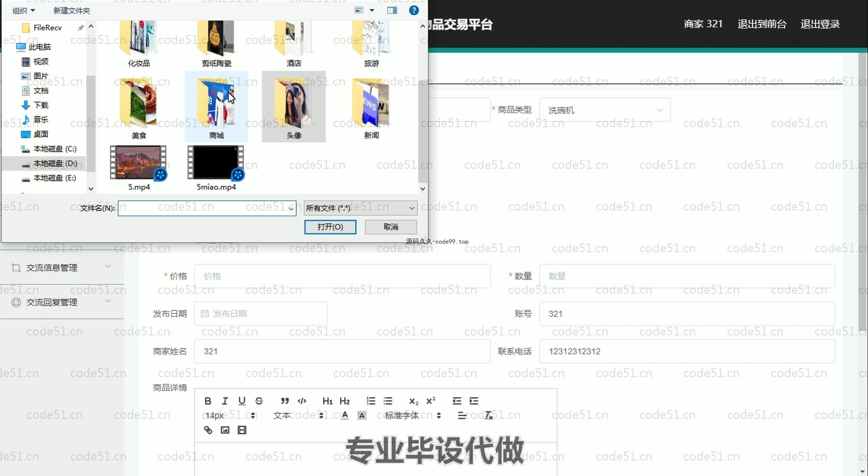Insert a video in the editor

pos(242,430)
